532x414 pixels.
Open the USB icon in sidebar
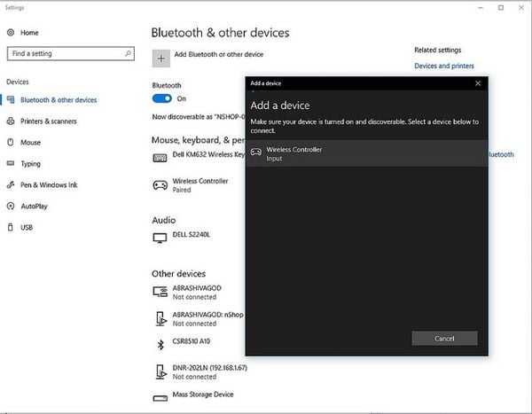11,227
